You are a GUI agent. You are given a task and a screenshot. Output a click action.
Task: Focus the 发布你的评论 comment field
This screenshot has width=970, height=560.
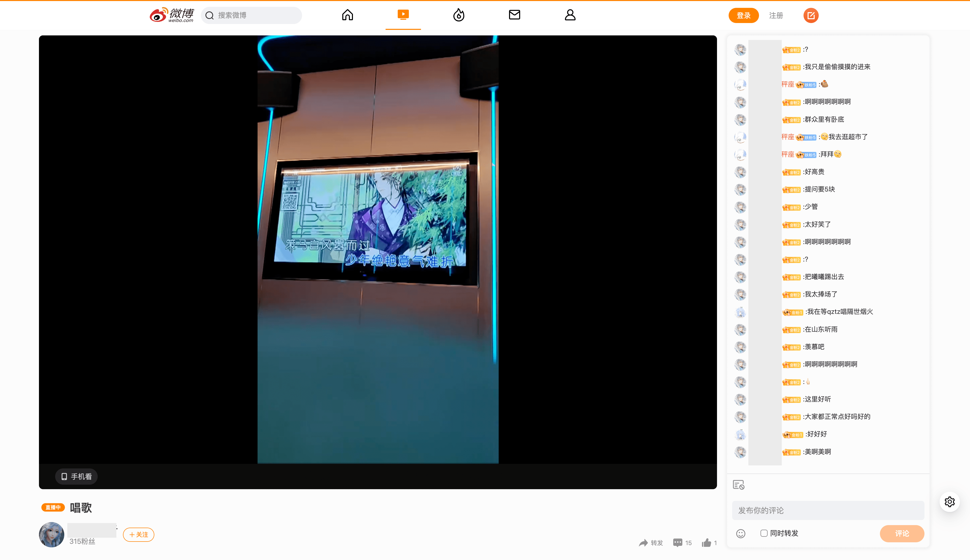pyautogui.click(x=828, y=510)
